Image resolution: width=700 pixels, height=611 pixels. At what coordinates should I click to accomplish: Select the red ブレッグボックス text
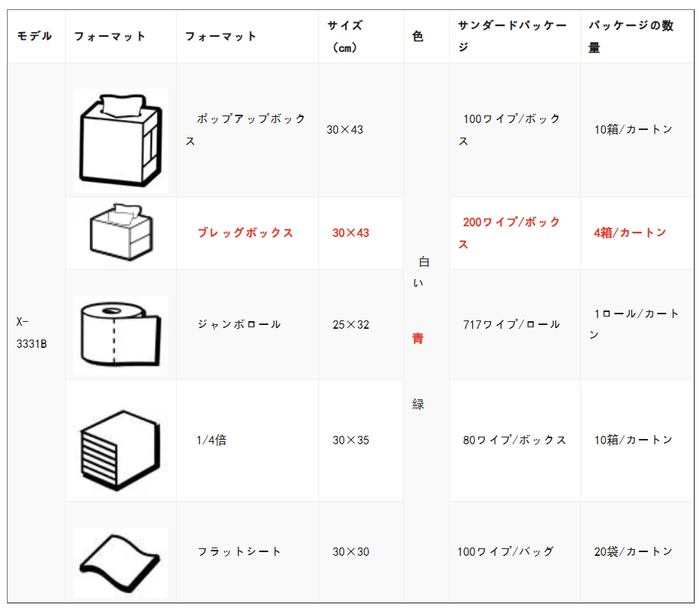(x=245, y=232)
